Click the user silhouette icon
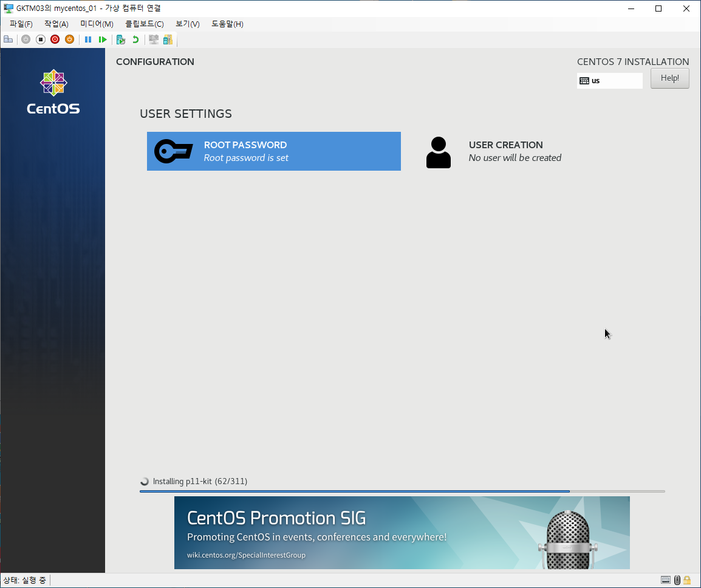Screen dimensions: 701x588 point(438,152)
